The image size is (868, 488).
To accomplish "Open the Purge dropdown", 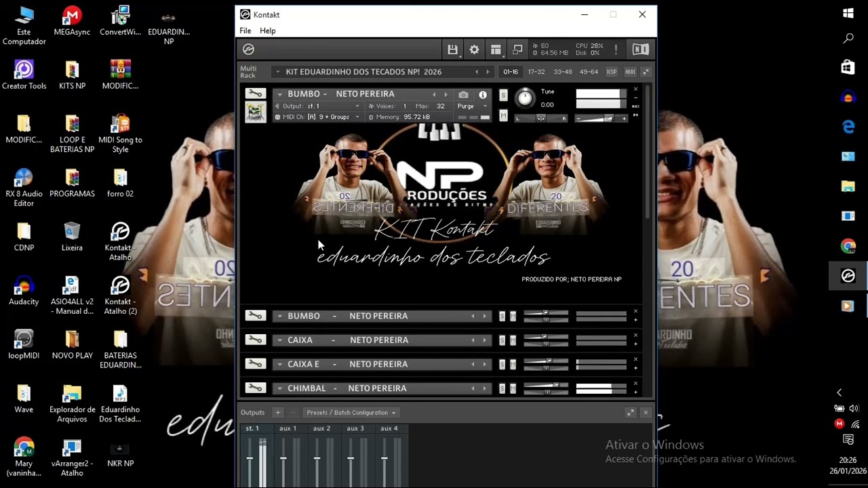I will 472,106.
